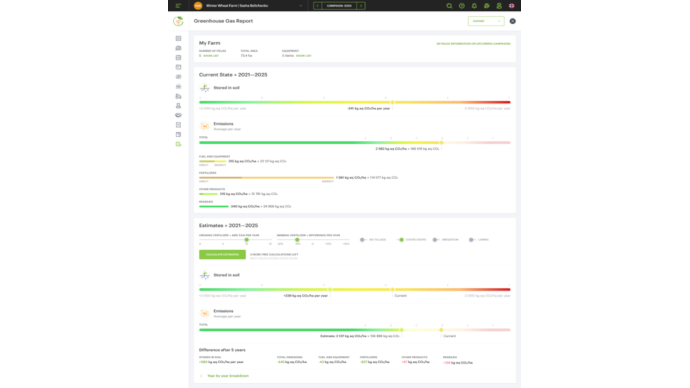
Task: Open the calendar sidebar icon
Action: pyautogui.click(x=178, y=67)
